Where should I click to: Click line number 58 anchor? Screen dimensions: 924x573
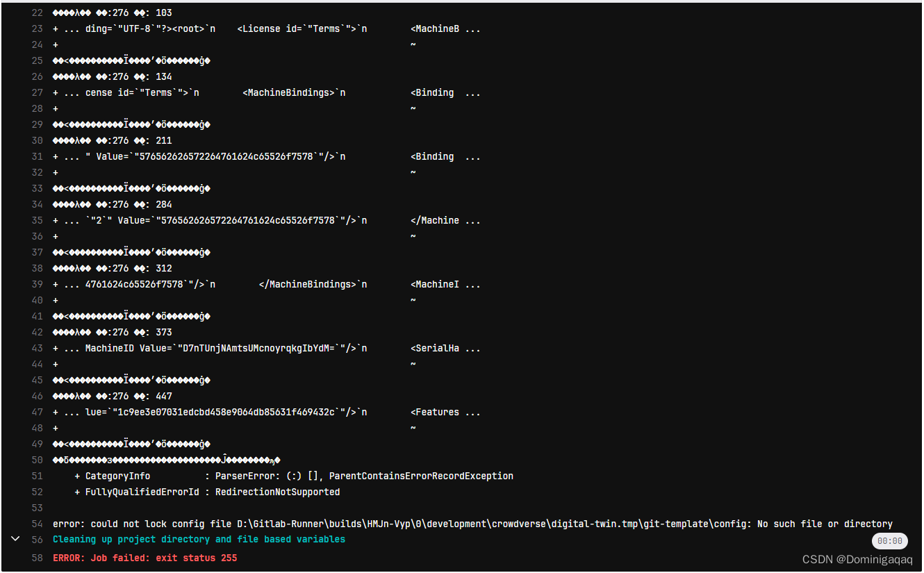coord(38,557)
